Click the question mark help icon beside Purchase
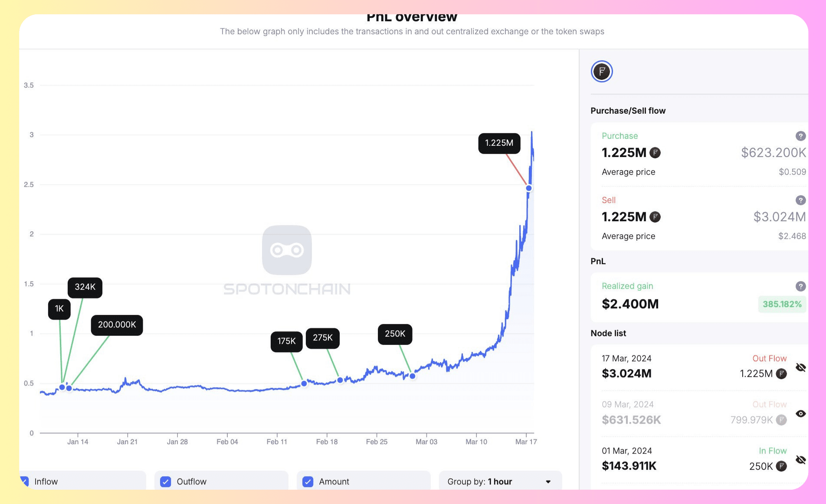Image resolution: width=826 pixels, height=504 pixels. click(800, 136)
